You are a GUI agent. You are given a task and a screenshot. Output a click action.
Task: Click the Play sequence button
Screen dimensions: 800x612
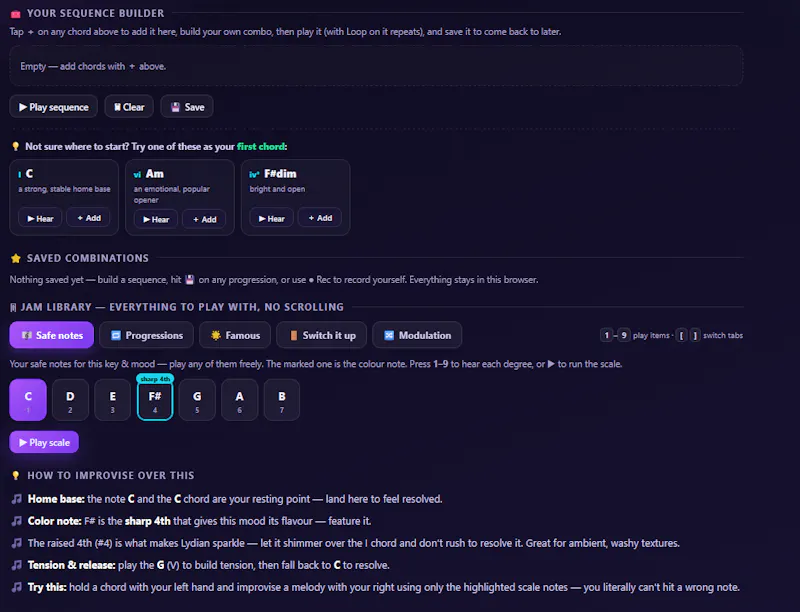click(53, 107)
